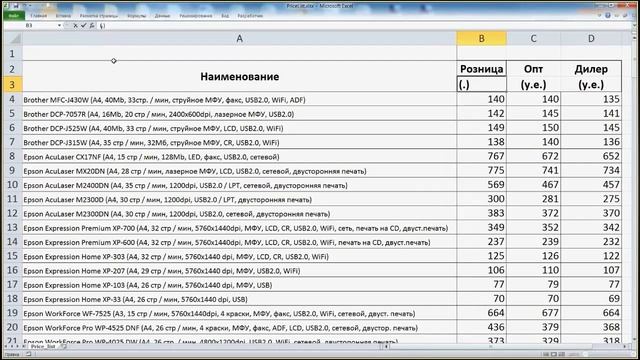Select the Epson Expression Premium XP-600 cell
The width and height of the screenshot is (640, 360).
coord(239,242)
